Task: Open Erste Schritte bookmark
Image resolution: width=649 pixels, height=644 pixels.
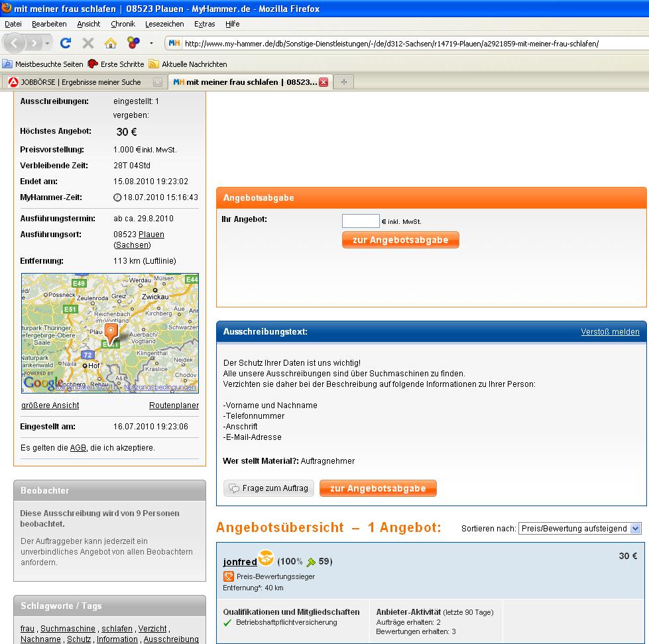Action: point(116,64)
